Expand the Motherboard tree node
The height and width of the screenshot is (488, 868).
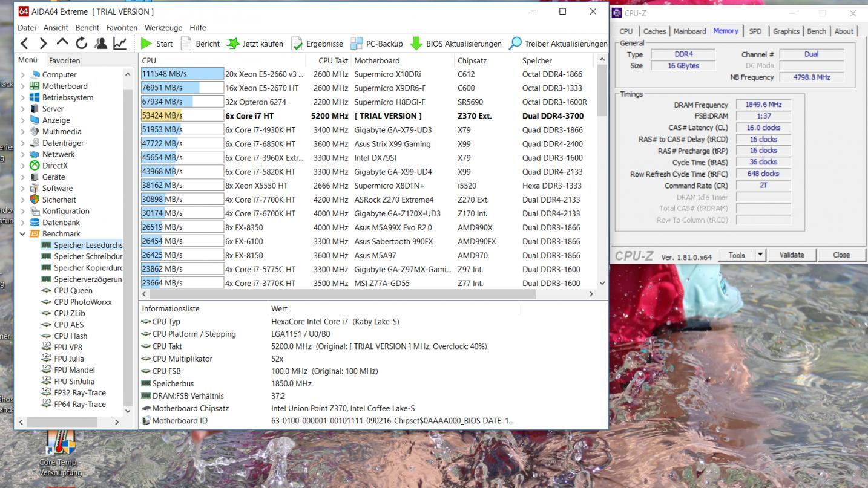23,86
